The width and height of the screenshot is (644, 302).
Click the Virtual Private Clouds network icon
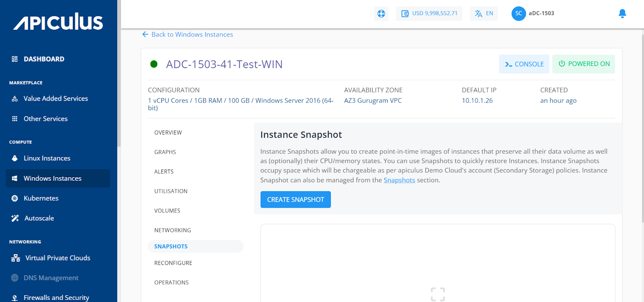click(x=16, y=258)
